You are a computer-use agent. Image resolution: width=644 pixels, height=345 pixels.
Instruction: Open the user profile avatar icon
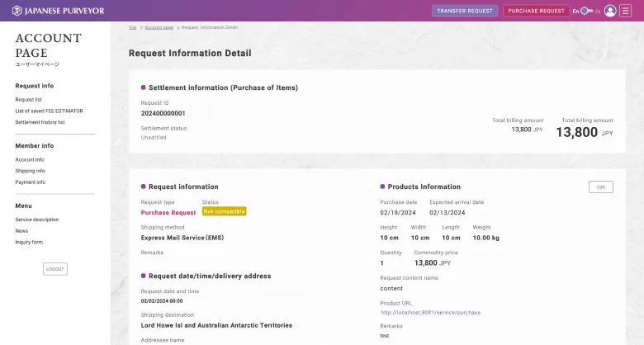point(610,11)
